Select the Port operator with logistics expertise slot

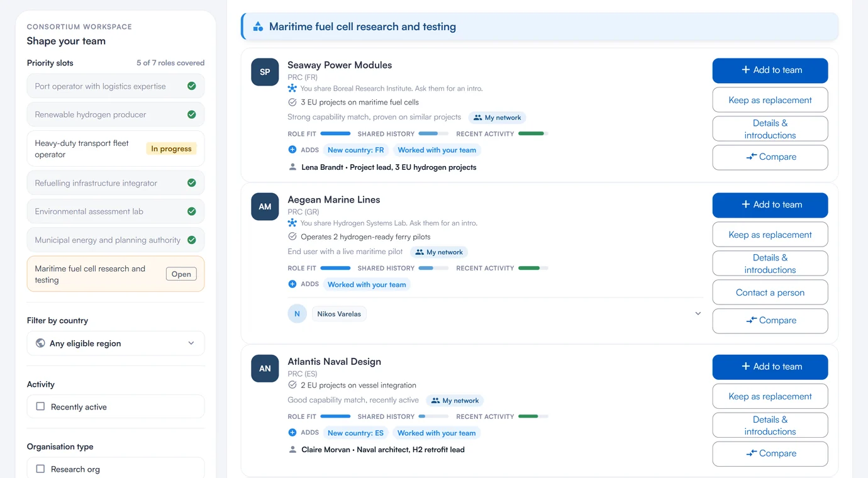(x=116, y=86)
